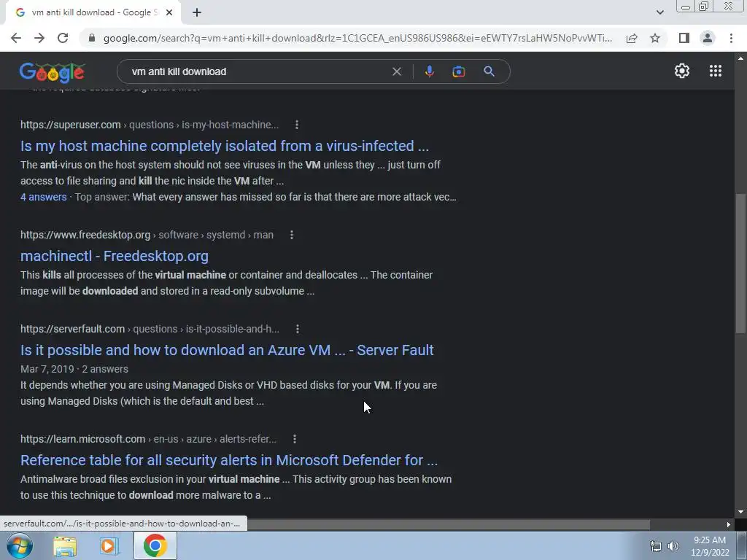This screenshot has height=560, width=747.
Task: Open more options for freedesktop.org result
Action: (x=292, y=235)
